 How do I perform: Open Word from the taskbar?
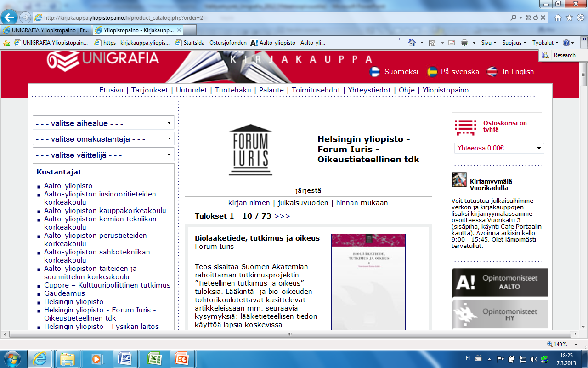(x=124, y=358)
